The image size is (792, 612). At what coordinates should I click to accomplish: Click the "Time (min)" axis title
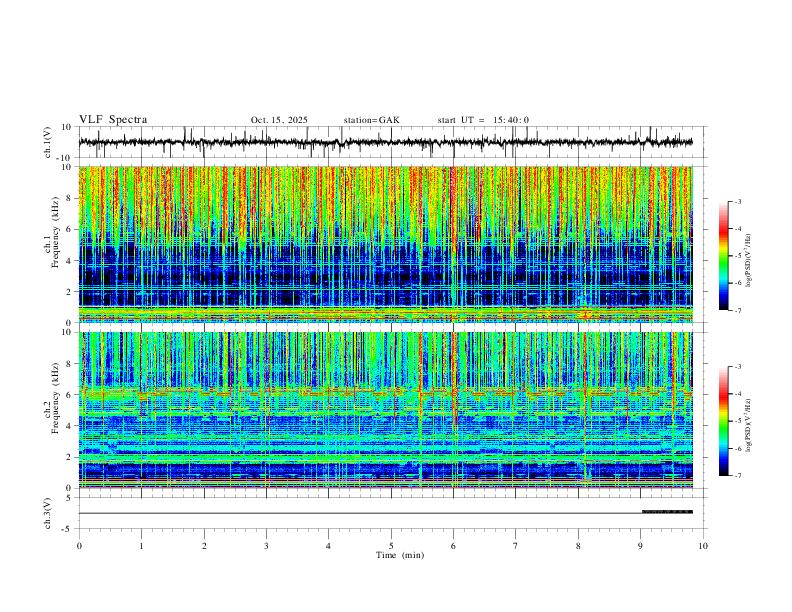coord(400,555)
